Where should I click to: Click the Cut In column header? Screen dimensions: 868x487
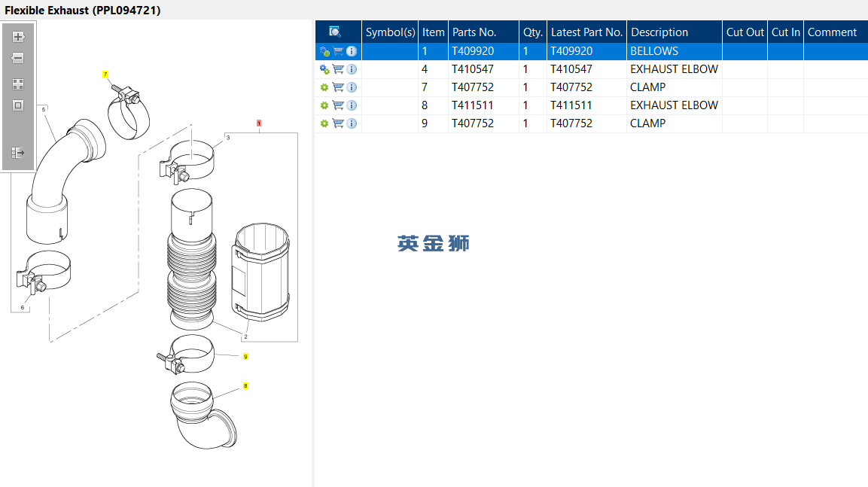[x=785, y=32]
